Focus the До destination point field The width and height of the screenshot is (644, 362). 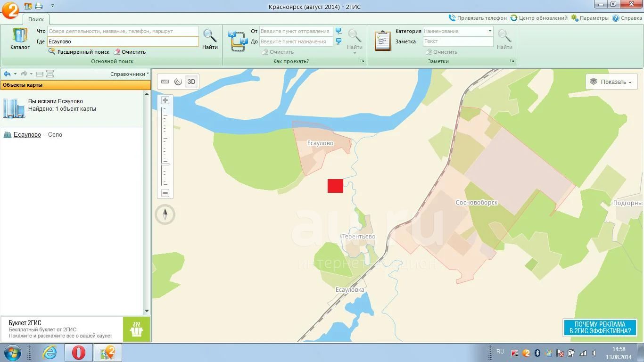pyautogui.click(x=296, y=41)
